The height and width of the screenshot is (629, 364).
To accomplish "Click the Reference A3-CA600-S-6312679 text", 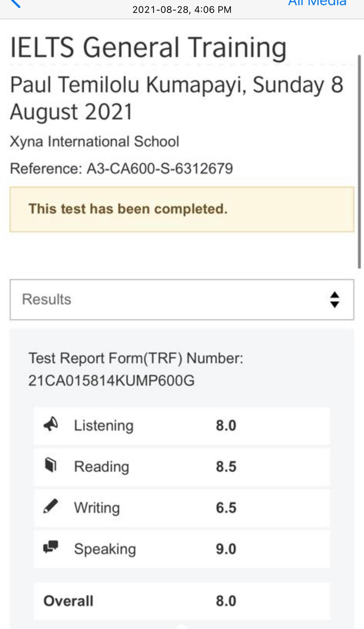I will [x=121, y=169].
